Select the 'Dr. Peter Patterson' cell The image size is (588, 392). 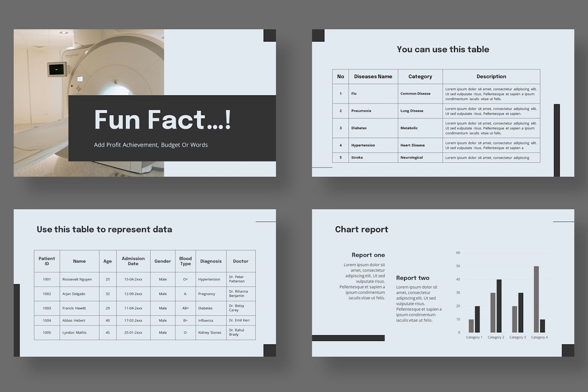pos(241,280)
